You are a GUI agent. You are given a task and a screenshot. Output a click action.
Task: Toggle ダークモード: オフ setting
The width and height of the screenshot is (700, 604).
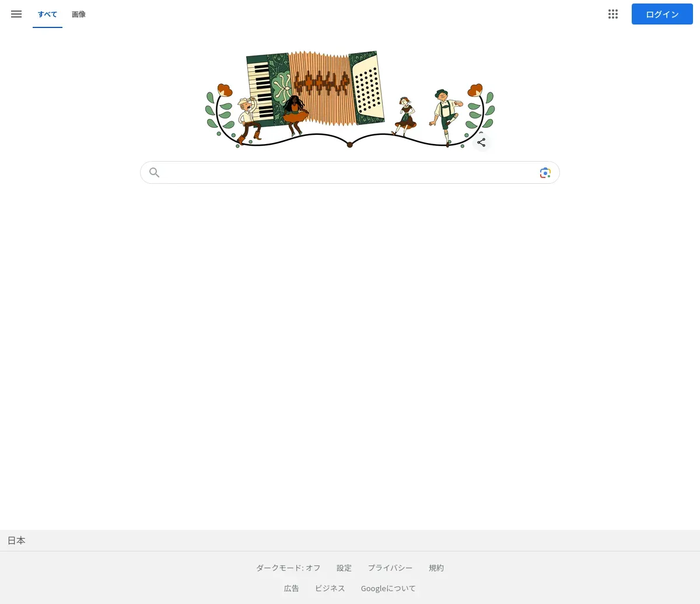pos(288,568)
